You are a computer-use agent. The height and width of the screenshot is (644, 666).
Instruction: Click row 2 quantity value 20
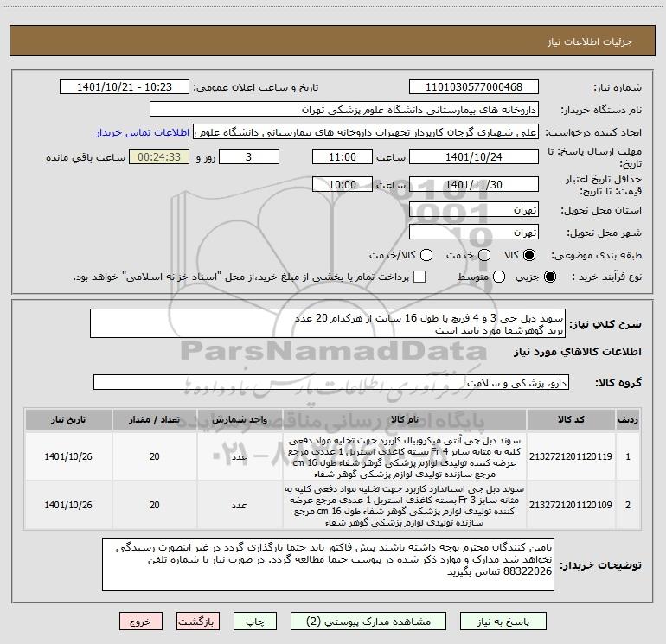pyautogui.click(x=154, y=505)
